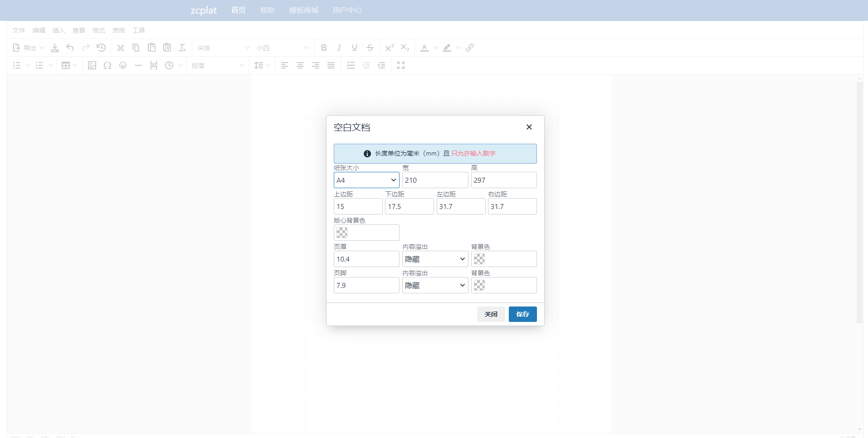Open the 小四 font size dropdown

click(x=282, y=48)
